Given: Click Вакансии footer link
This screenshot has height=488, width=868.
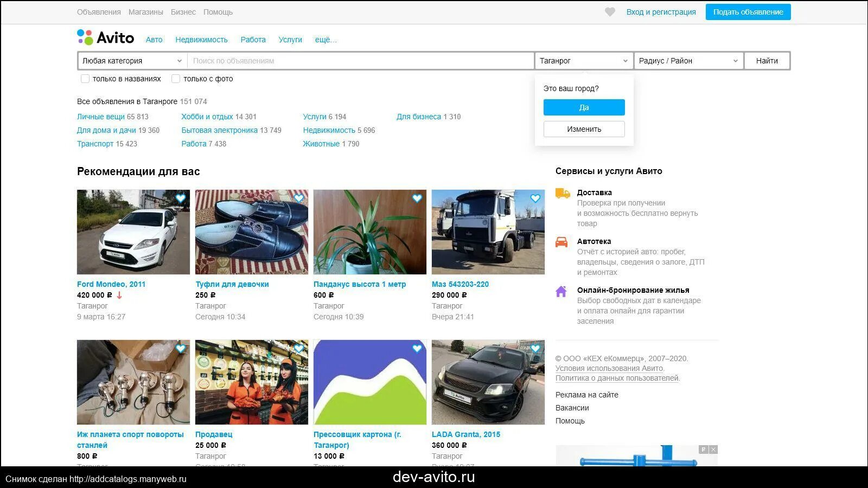Looking at the screenshot, I should 572,408.
